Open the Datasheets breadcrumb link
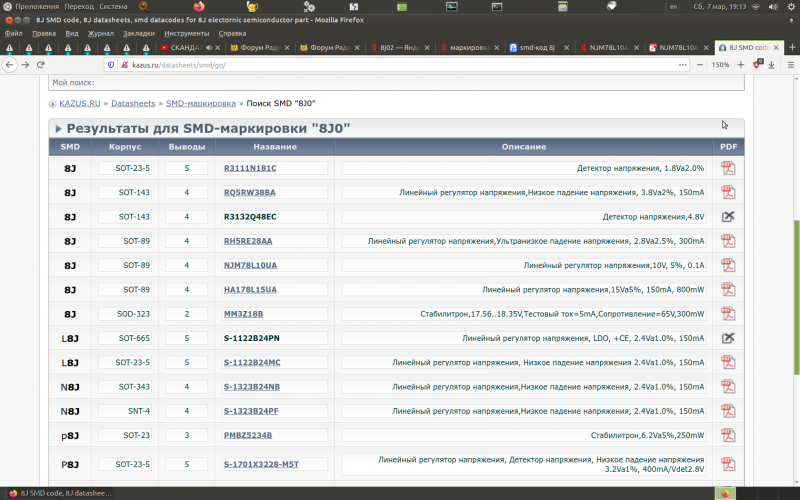The image size is (800, 500). point(133,103)
